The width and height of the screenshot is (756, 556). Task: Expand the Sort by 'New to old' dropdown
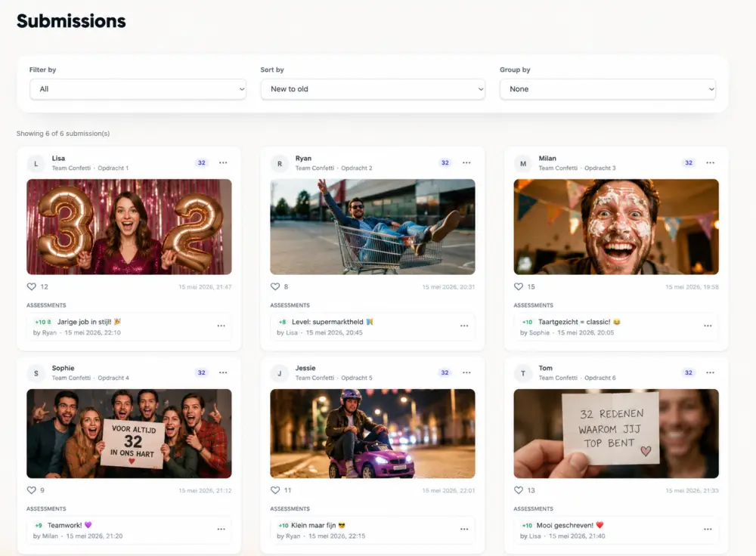(373, 89)
